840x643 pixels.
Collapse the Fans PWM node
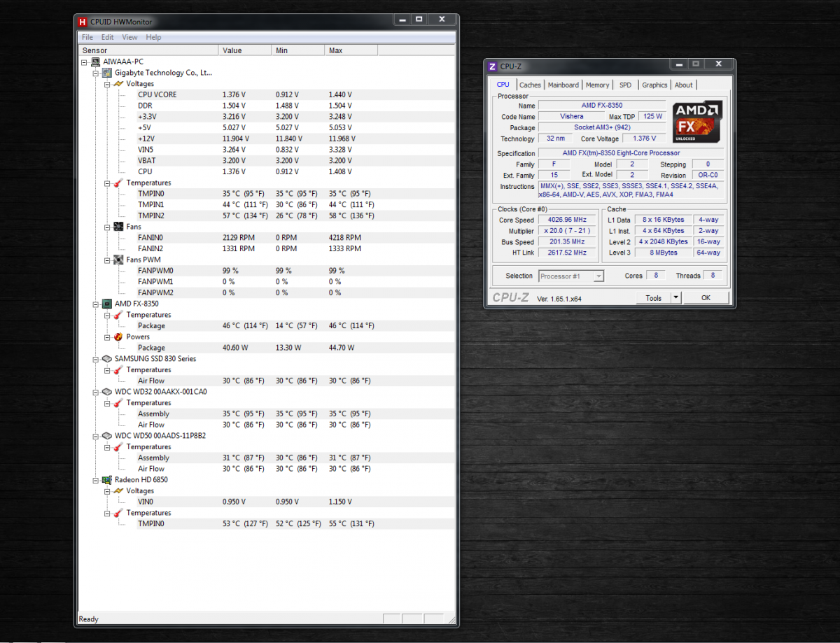[108, 260]
